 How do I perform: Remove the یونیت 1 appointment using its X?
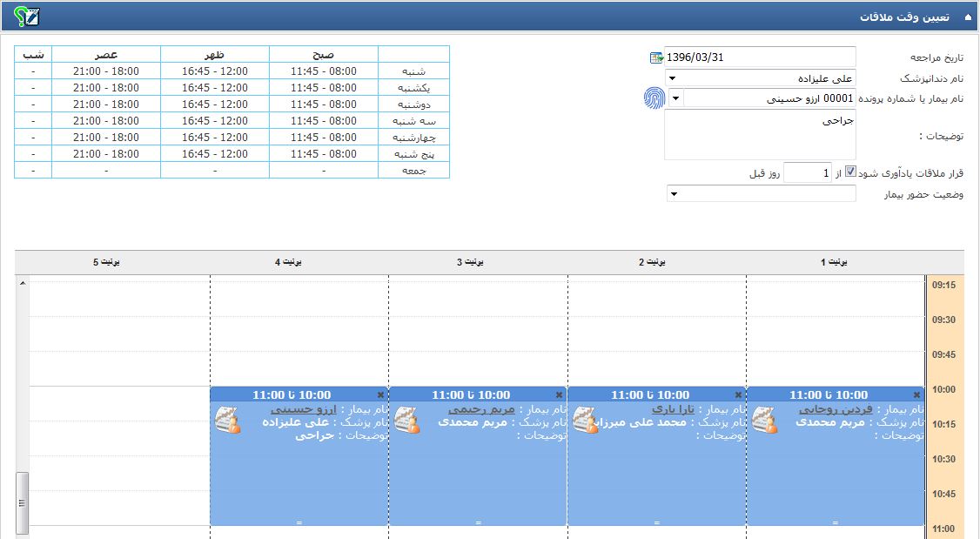916,394
